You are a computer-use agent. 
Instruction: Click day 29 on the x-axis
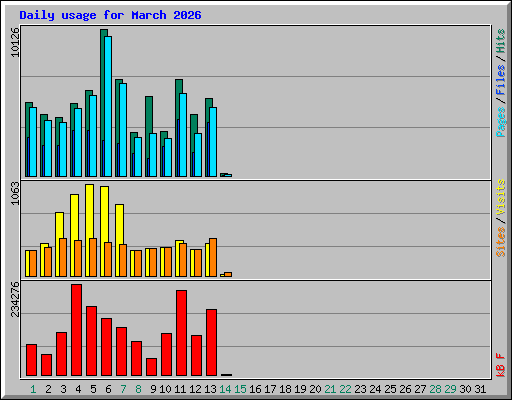coord(450,389)
